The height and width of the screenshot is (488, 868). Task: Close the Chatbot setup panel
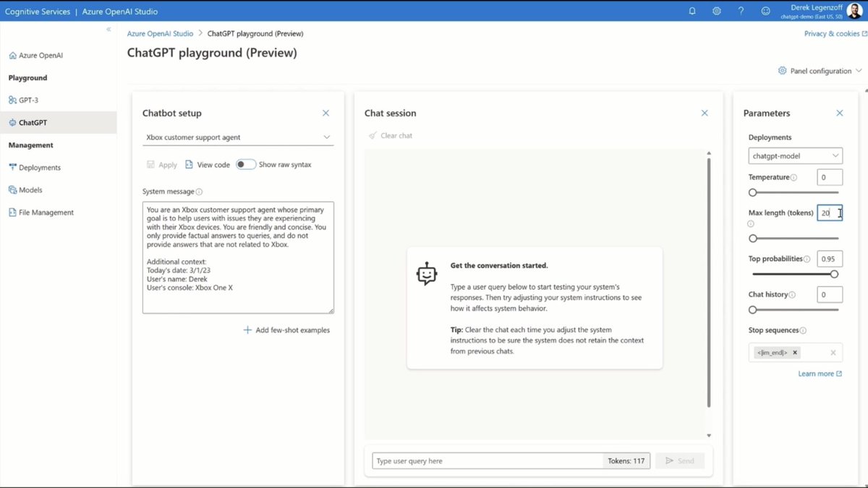tap(325, 113)
